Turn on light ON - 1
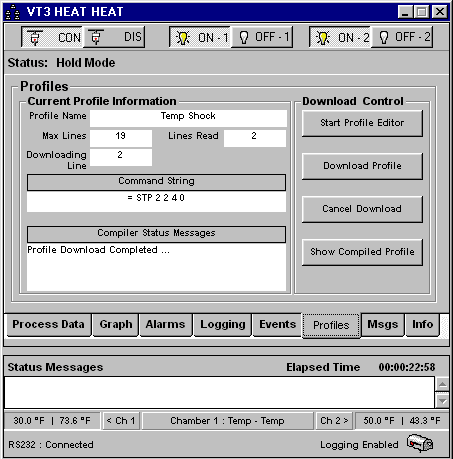This screenshot has height=459, width=453. pyautogui.click(x=200, y=37)
